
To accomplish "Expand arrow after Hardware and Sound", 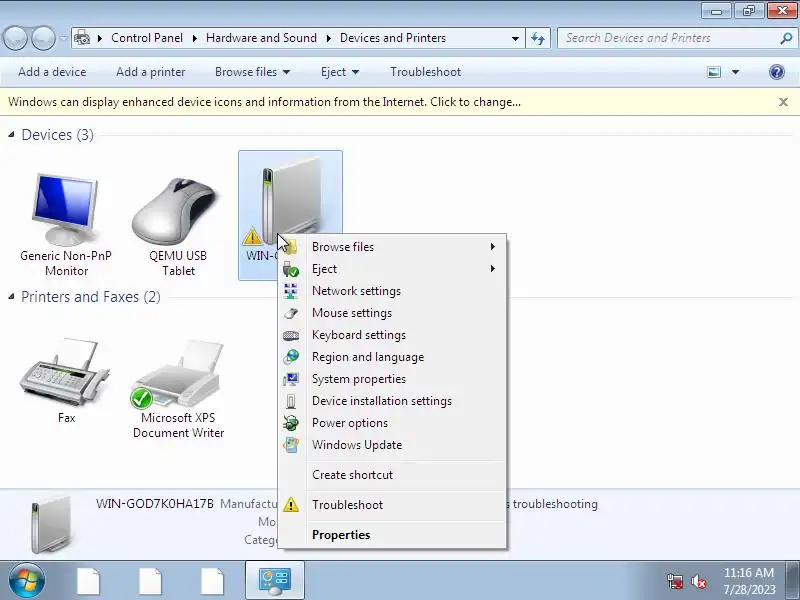I will (x=329, y=38).
